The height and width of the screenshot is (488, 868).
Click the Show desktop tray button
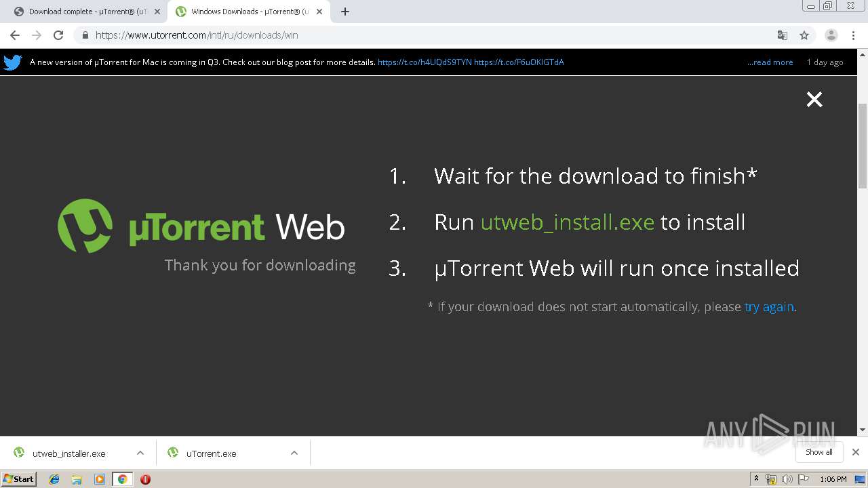[x=860, y=479]
